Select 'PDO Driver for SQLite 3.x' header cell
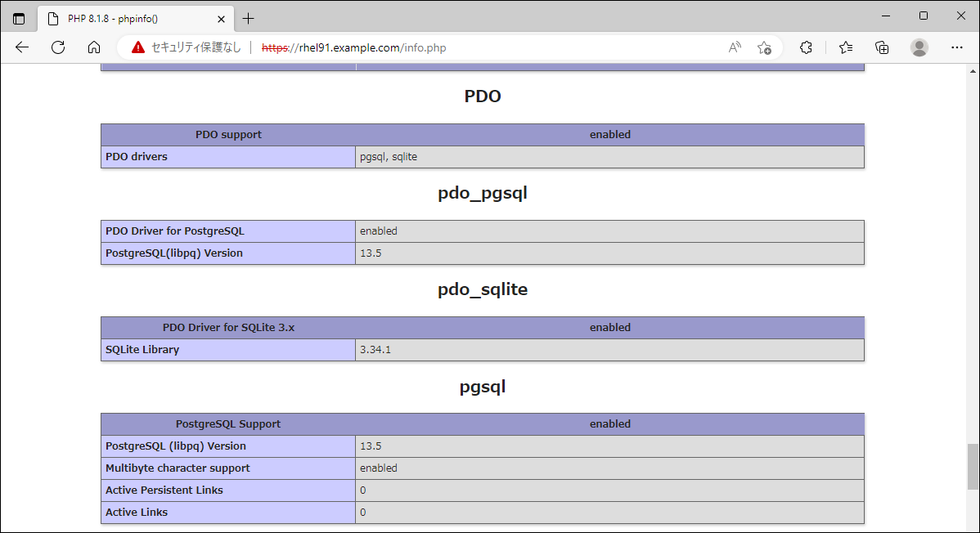 coord(228,328)
